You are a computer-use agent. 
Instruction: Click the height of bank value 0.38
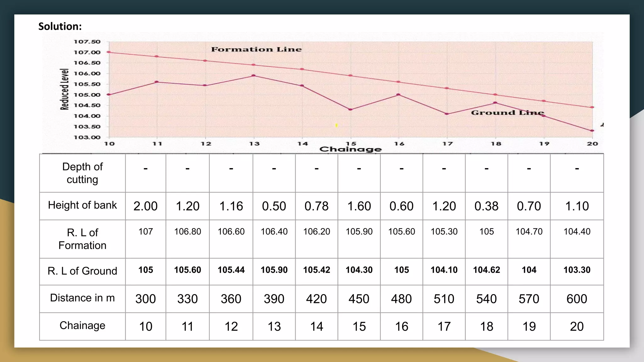[486, 206]
